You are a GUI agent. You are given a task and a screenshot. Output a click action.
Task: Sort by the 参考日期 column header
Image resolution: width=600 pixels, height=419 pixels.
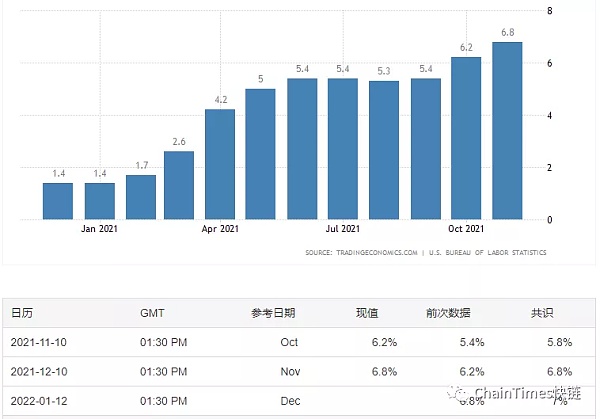(x=274, y=313)
